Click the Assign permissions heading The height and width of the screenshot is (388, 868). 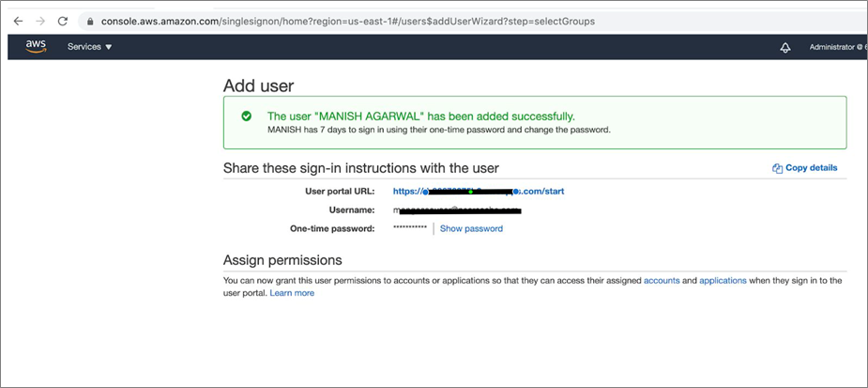(x=282, y=260)
